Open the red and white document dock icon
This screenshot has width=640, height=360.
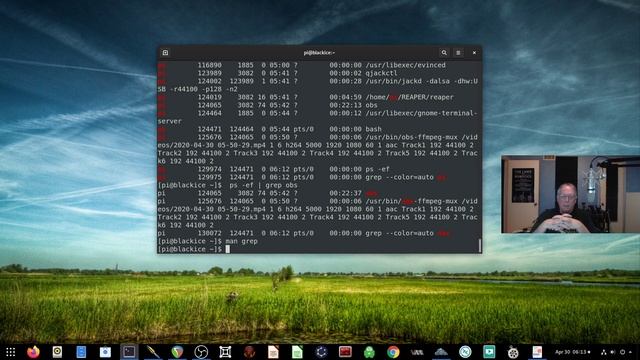tap(537, 352)
